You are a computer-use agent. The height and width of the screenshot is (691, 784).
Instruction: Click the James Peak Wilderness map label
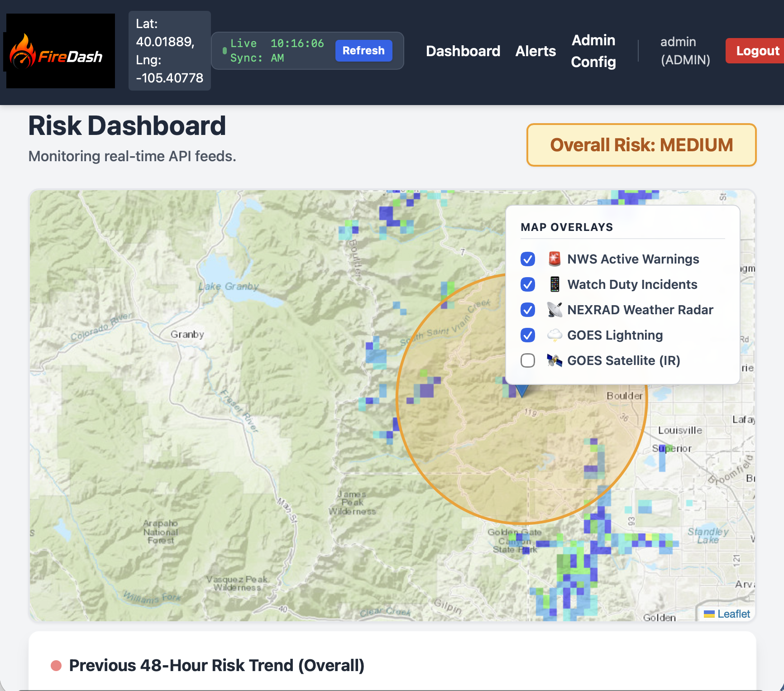[352, 503]
